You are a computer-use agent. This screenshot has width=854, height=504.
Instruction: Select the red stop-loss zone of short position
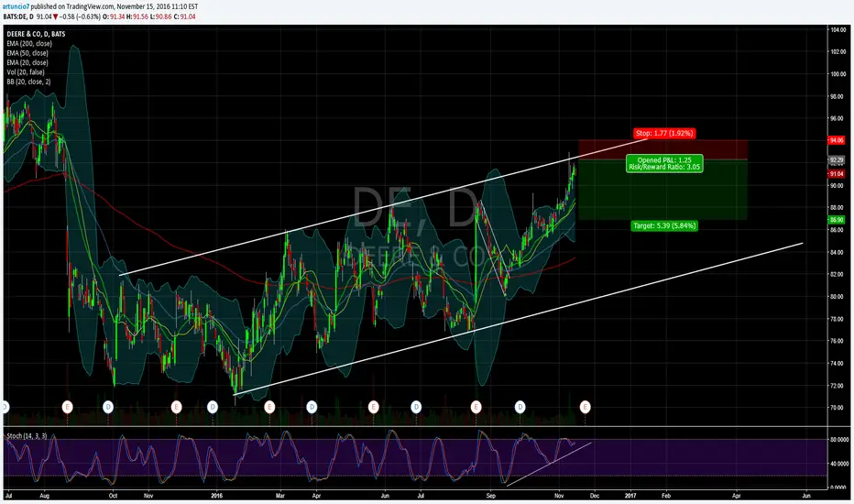(x=662, y=150)
